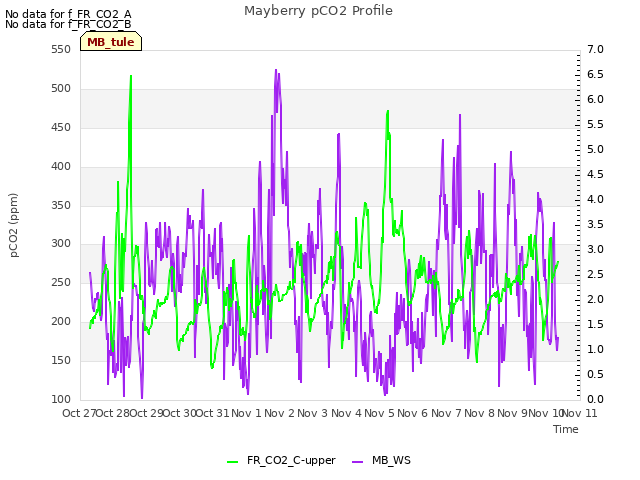Click the Nov 3 x-axis tick label

click(313, 413)
